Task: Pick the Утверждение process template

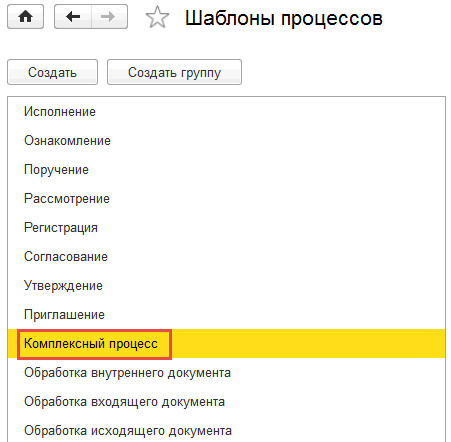Action: click(226, 286)
